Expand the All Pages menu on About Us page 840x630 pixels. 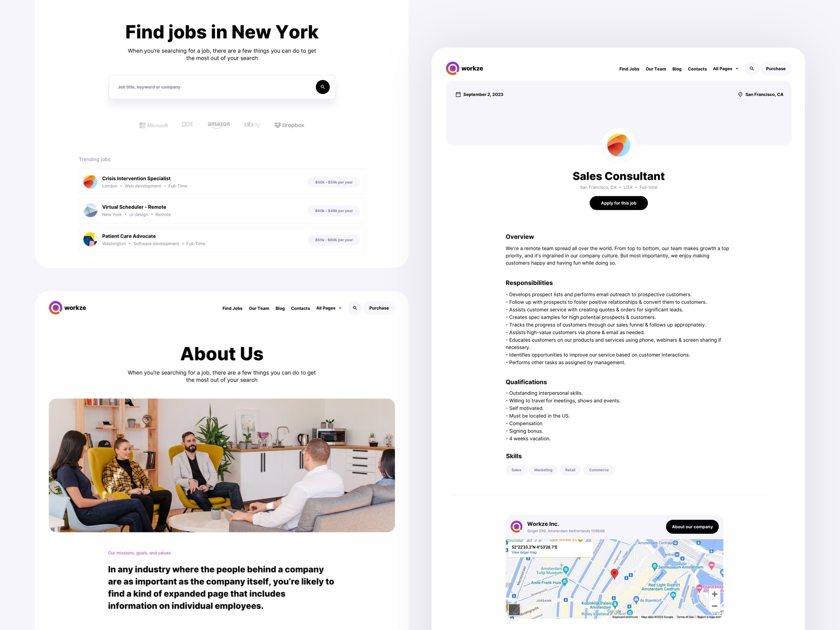[x=329, y=308]
